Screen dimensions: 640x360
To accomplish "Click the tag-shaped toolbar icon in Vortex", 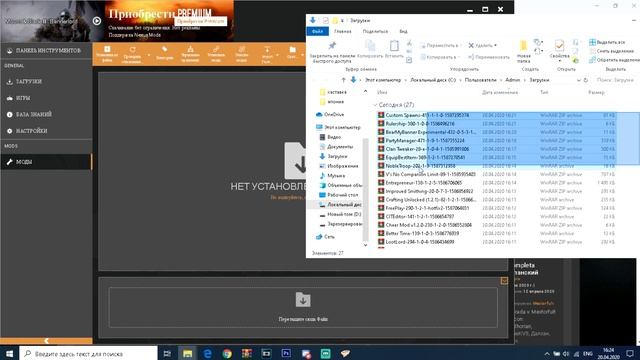I will 164,53.
